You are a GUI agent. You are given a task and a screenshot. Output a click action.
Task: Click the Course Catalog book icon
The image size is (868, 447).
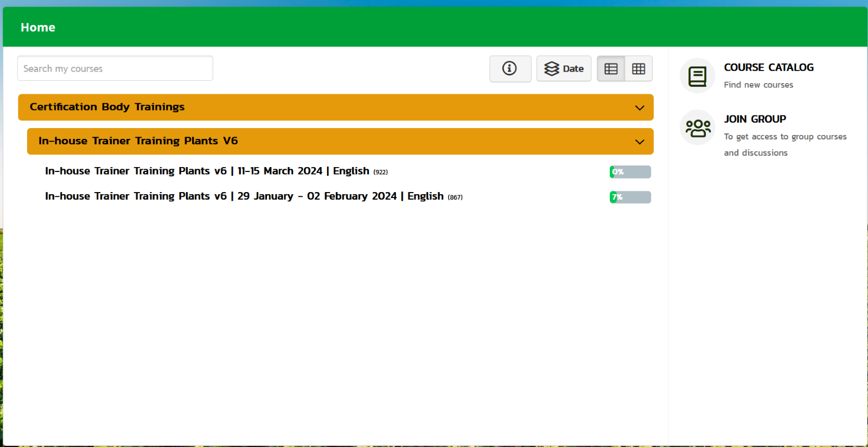click(x=697, y=76)
